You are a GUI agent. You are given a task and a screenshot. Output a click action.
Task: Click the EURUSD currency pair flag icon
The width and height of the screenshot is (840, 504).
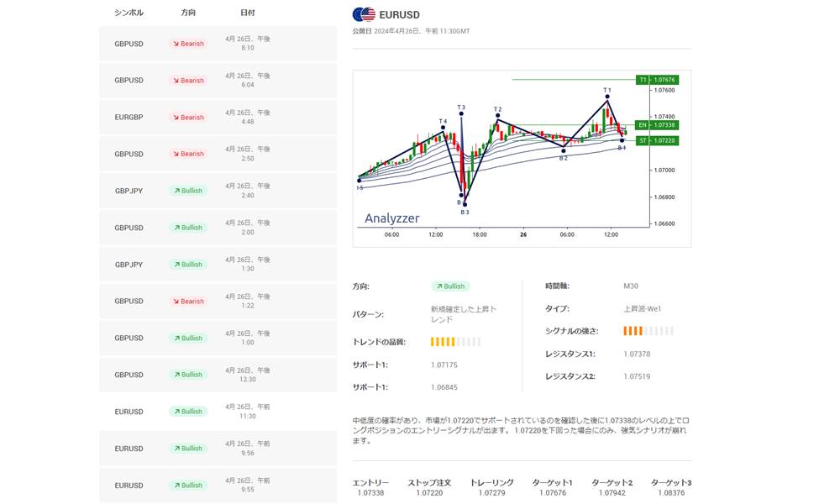(364, 14)
